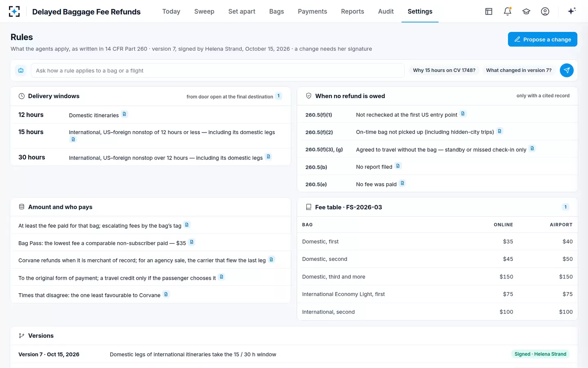Open the Reports tab
The height and width of the screenshot is (368, 588).
click(x=352, y=11)
